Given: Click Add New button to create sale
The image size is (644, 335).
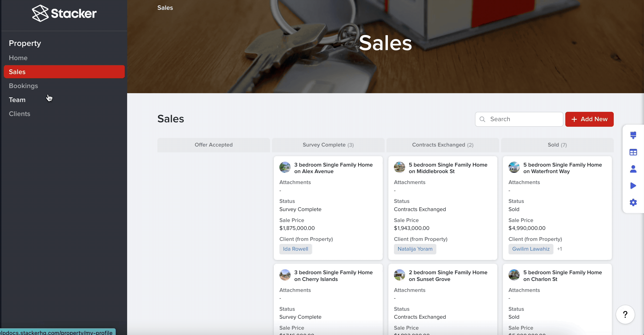Looking at the screenshot, I should [x=590, y=119].
